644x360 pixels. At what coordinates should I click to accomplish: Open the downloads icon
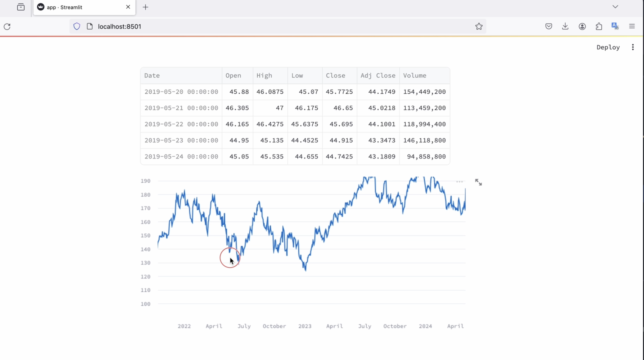pos(565,26)
